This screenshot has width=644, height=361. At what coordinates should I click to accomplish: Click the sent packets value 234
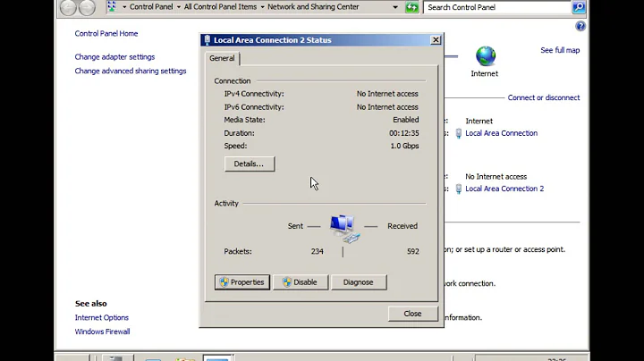pos(317,251)
